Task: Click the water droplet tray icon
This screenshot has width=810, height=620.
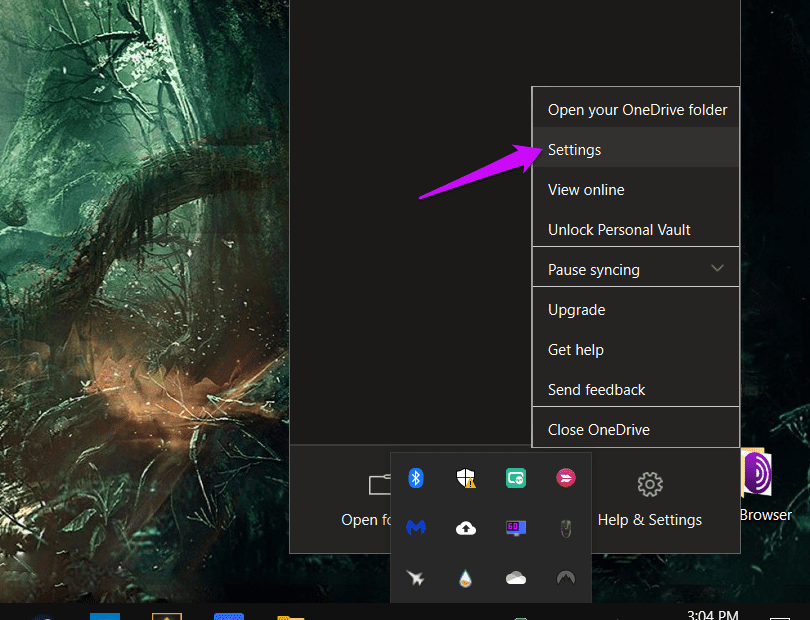Action: tap(465, 578)
